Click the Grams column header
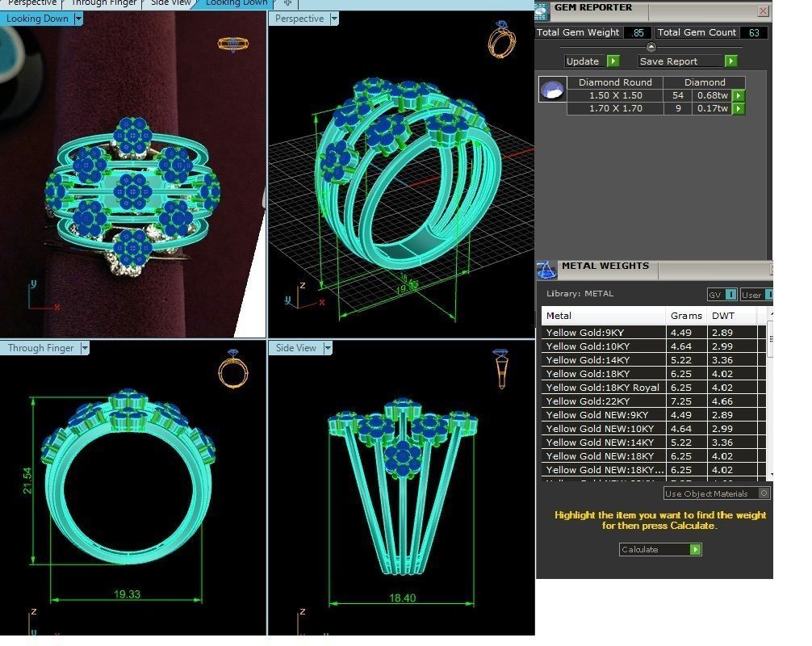 coord(686,316)
